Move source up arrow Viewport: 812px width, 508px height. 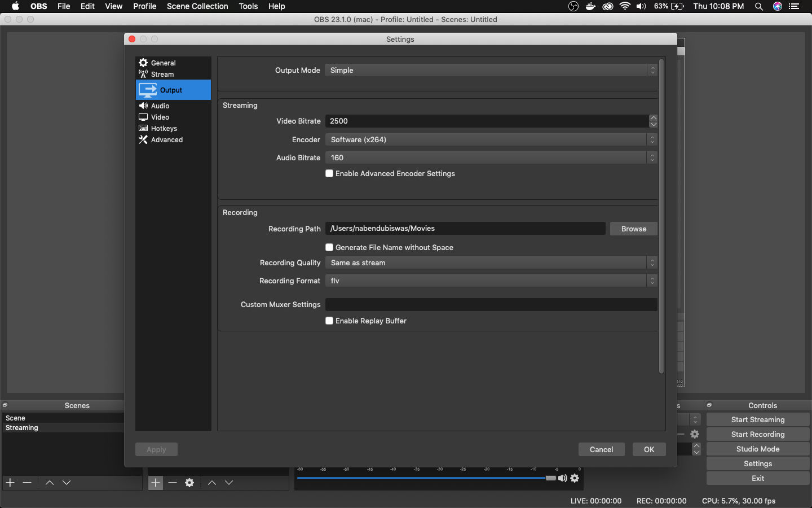coord(212,483)
